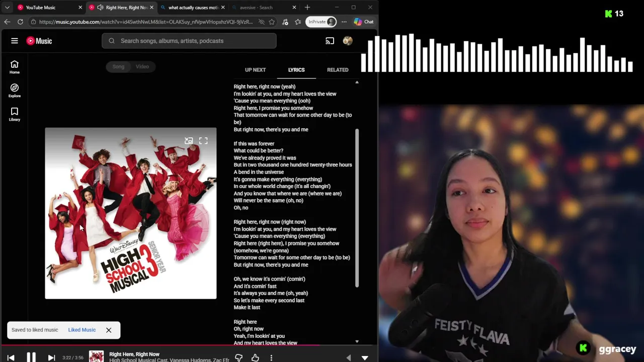This screenshot has height=362, width=644.
Task: Click the YouTube Music logo
Action: pyautogui.click(x=39, y=41)
